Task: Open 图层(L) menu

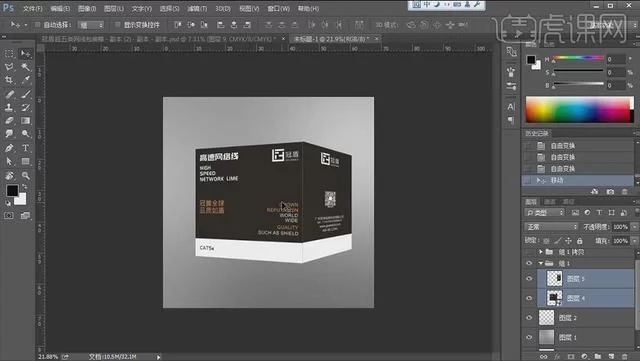Action: 113,8
